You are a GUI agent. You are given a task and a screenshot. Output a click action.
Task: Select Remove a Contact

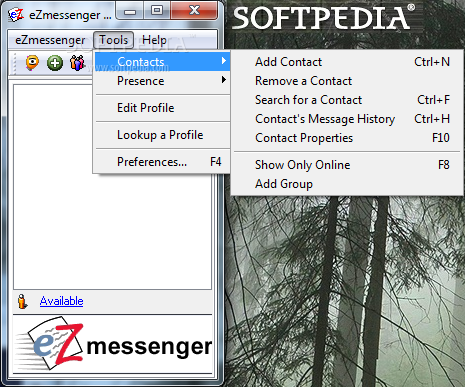[x=347, y=81]
